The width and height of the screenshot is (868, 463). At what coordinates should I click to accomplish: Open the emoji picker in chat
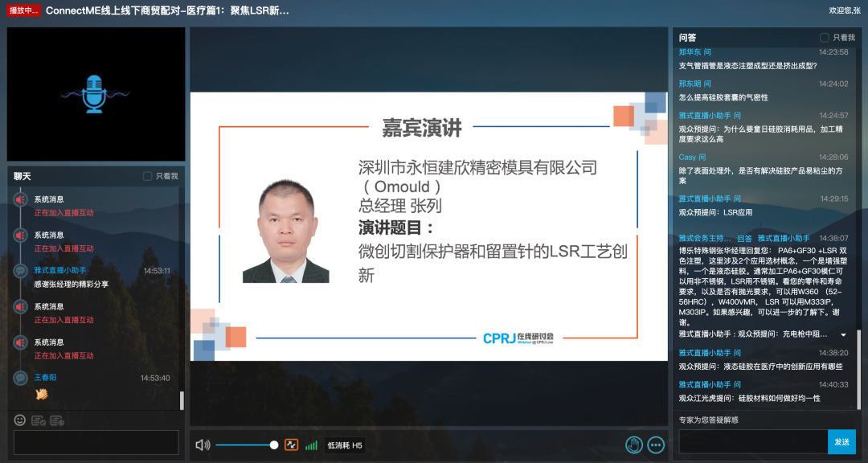click(x=20, y=420)
